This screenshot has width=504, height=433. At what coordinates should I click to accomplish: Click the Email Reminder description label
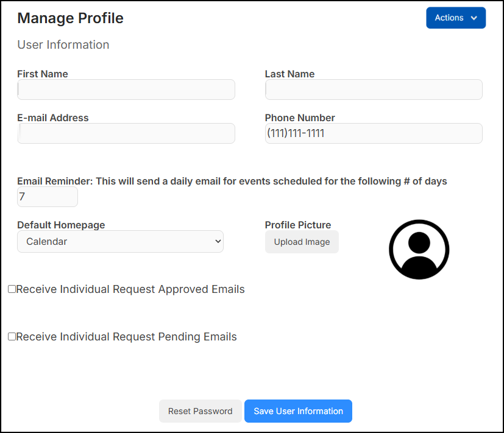tap(232, 181)
